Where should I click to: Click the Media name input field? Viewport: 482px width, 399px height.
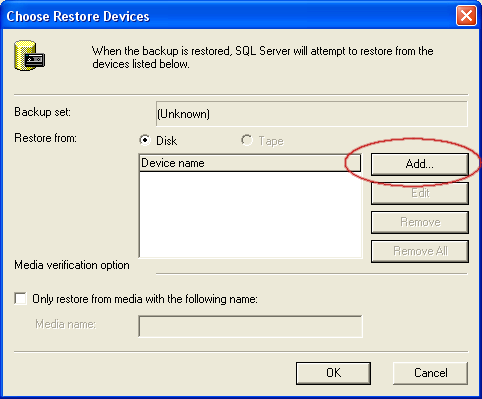click(250, 326)
